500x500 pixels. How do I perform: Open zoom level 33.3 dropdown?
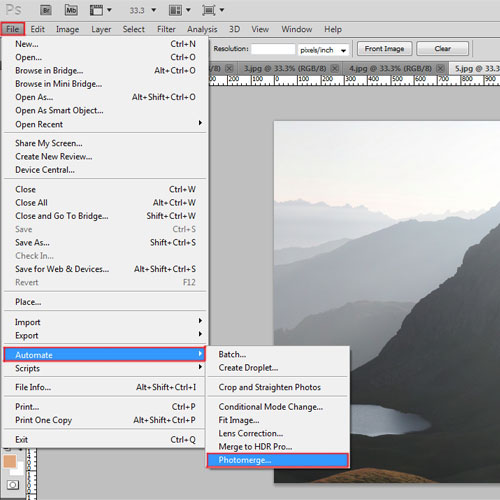pos(154,10)
